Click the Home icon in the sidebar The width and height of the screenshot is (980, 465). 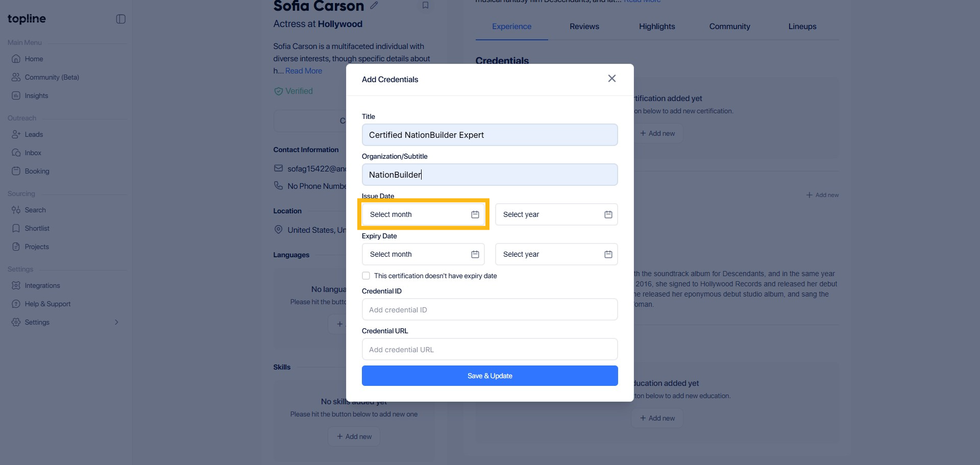16,59
